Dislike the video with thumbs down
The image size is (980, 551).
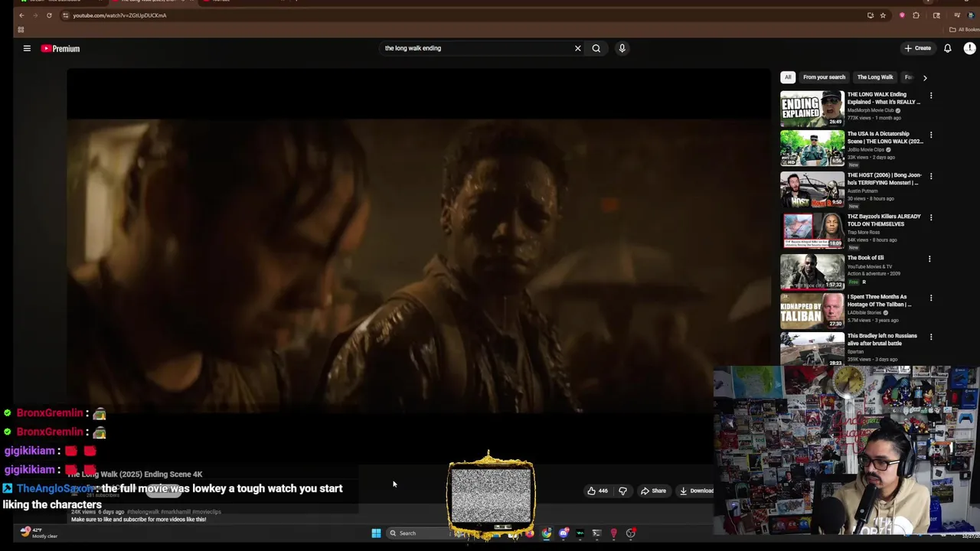[x=622, y=491]
